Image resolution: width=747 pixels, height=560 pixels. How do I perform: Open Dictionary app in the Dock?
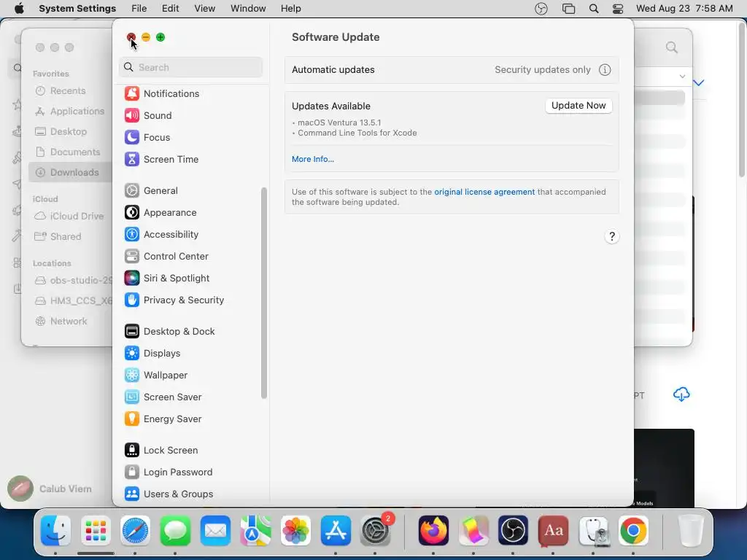pyautogui.click(x=553, y=531)
